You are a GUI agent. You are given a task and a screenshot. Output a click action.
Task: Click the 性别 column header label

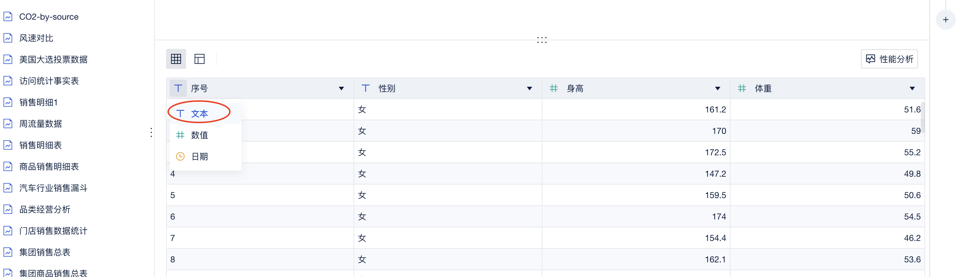pos(387,89)
